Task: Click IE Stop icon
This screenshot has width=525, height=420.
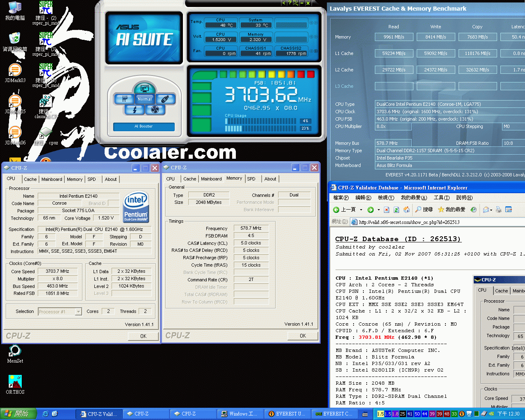Action: (x=386, y=210)
